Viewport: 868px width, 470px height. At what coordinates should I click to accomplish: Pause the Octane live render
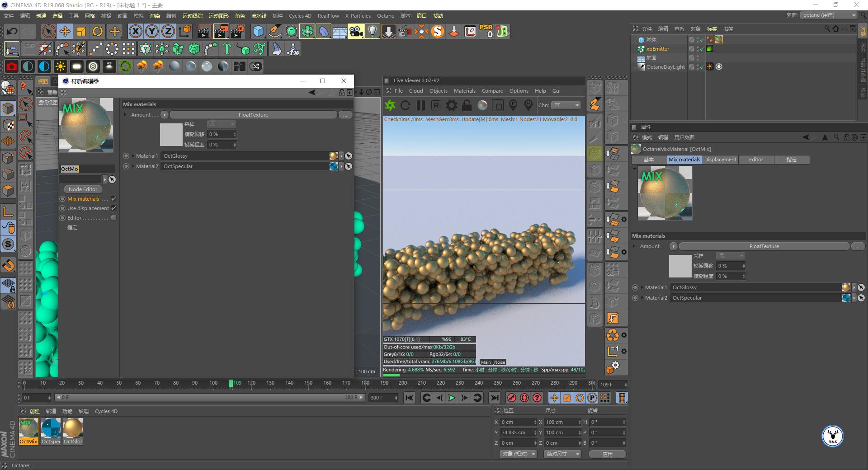420,105
